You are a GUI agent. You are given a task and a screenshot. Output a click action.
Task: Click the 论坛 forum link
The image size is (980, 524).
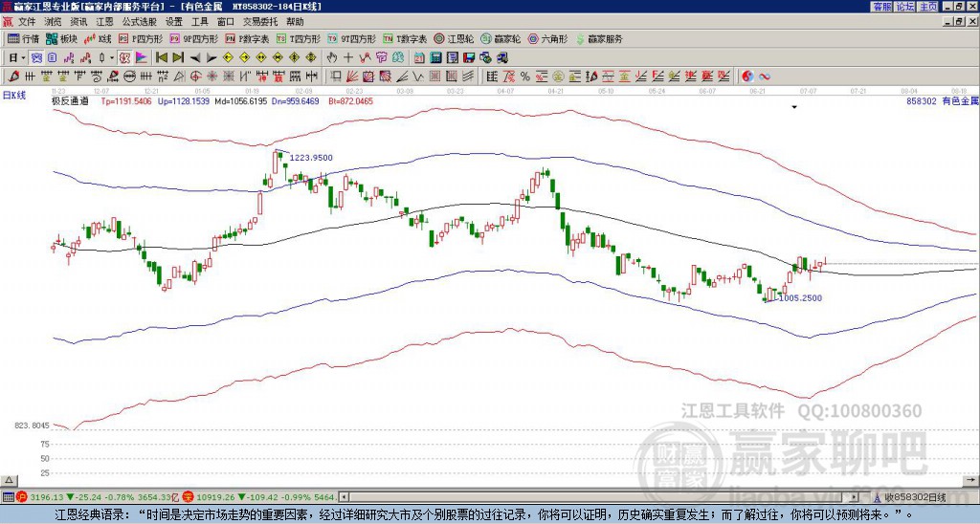click(x=904, y=7)
